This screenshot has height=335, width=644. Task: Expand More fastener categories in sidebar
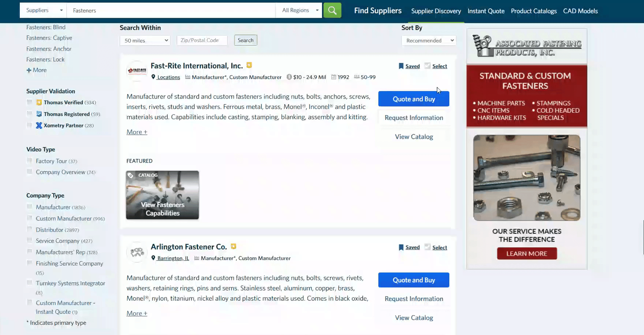click(37, 70)
